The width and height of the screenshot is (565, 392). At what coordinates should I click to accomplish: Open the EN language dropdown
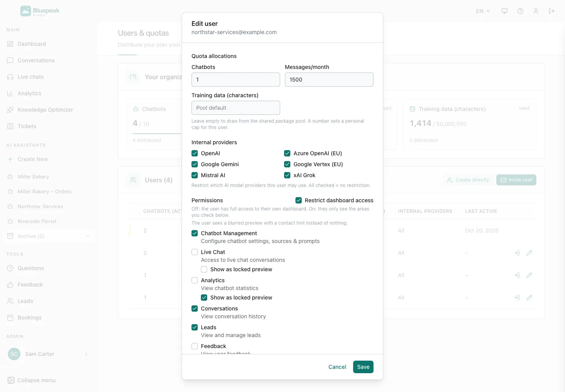tap(483, 11)
